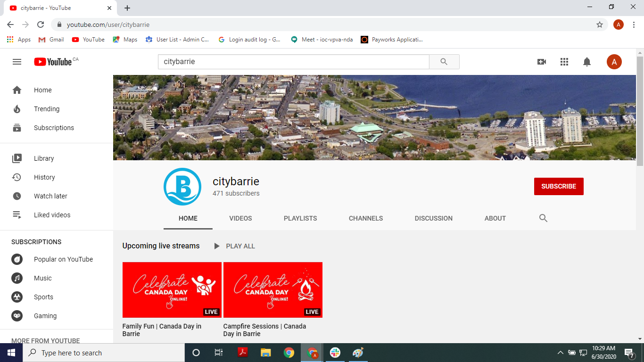Open a new browser tab
The image size is (644, 362).
[127, 8]
